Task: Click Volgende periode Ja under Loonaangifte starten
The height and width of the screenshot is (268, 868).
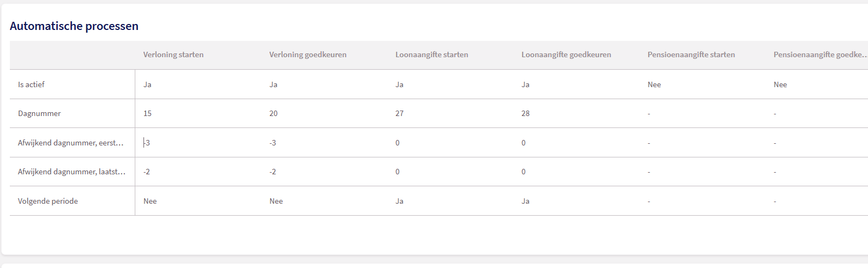Action: 399,201
